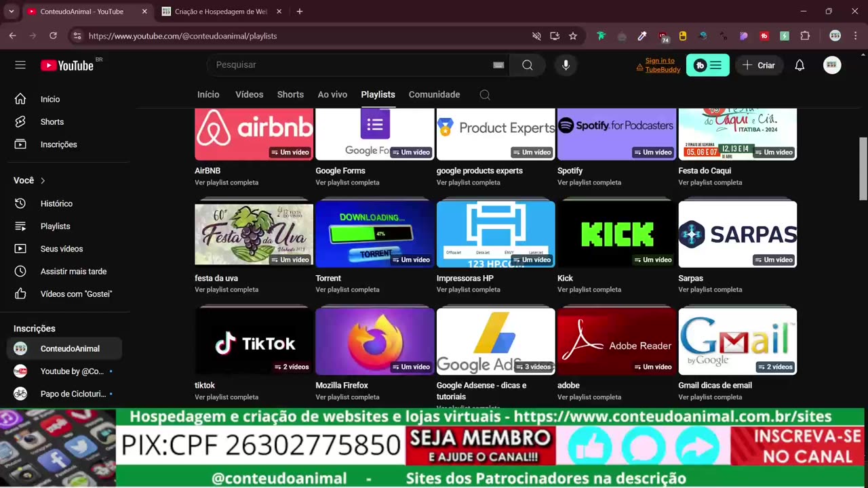Open the Product Experts playlist thumbnail

point(496,134)
